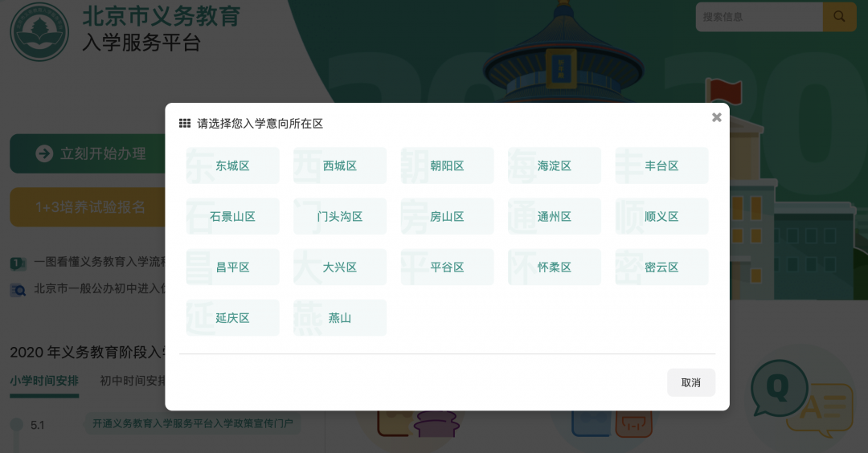Click the search magnifier icon button
Viewport: 868px width, 453px height.
point(839,17)
